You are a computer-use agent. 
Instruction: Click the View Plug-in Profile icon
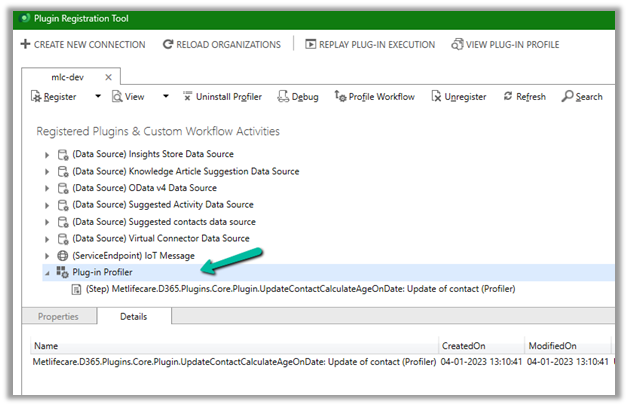(457, 45)
